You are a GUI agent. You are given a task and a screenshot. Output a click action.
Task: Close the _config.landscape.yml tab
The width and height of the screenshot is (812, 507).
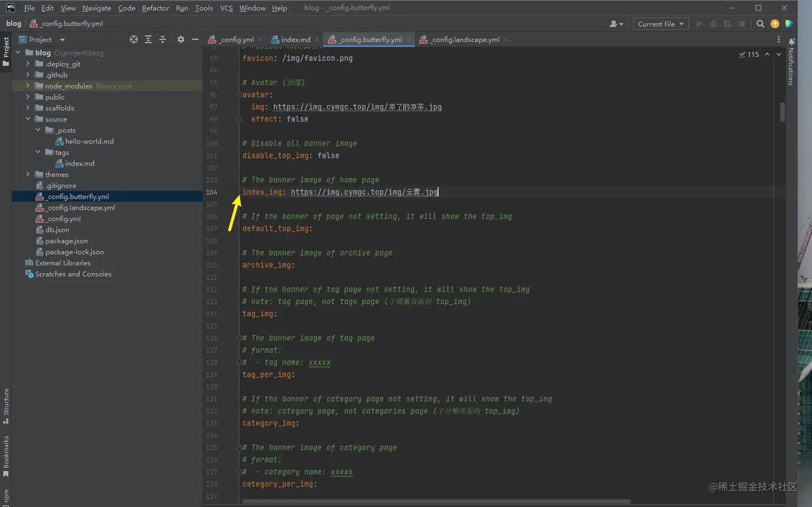pos(506,40)
